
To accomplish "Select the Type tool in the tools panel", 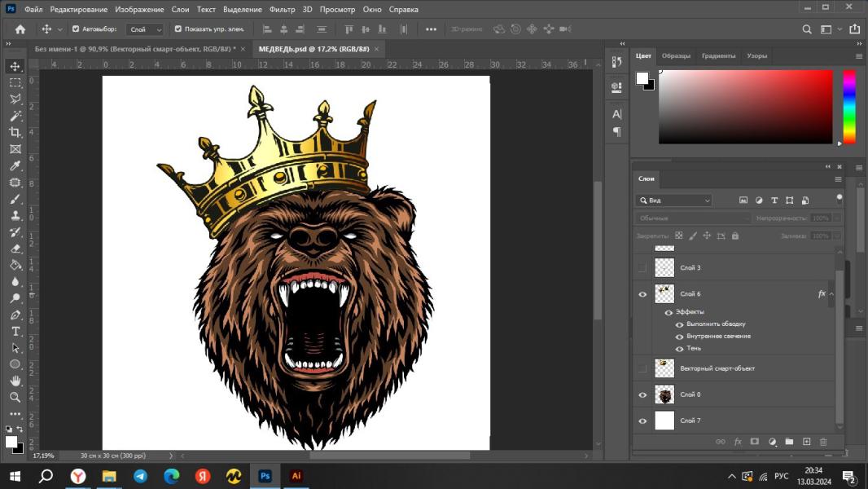I will [15, 331].
